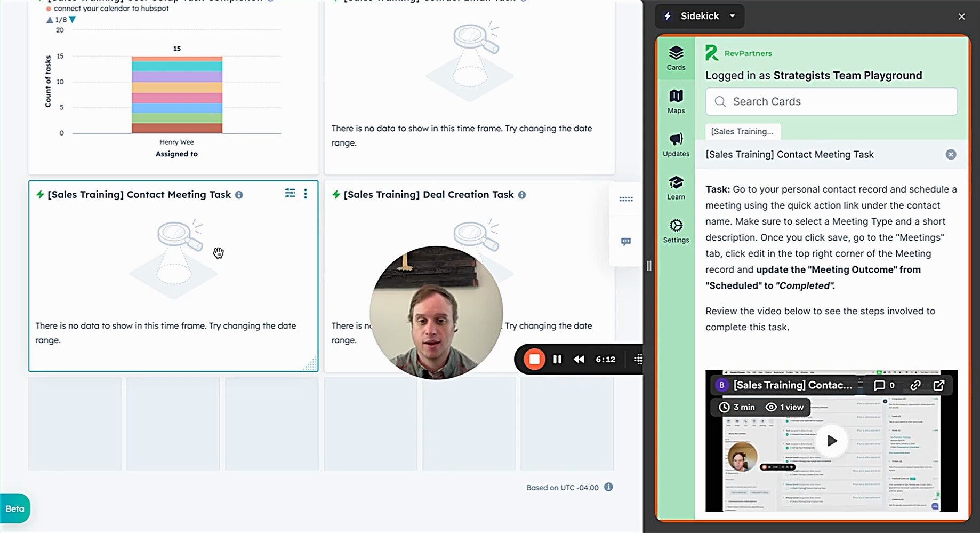Screen dimensions: 980x533
Task: Close the Sidekick panel
Action: point(961,17)
